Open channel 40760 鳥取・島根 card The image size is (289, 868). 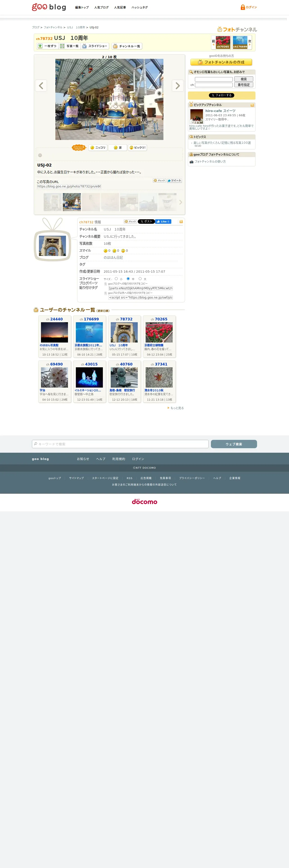tap(124, 382)
